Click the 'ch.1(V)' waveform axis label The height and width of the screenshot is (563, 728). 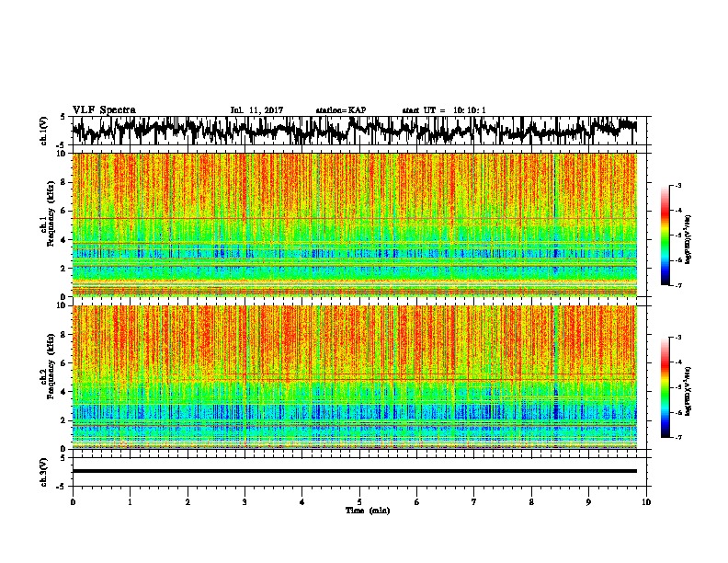[44, 130]
